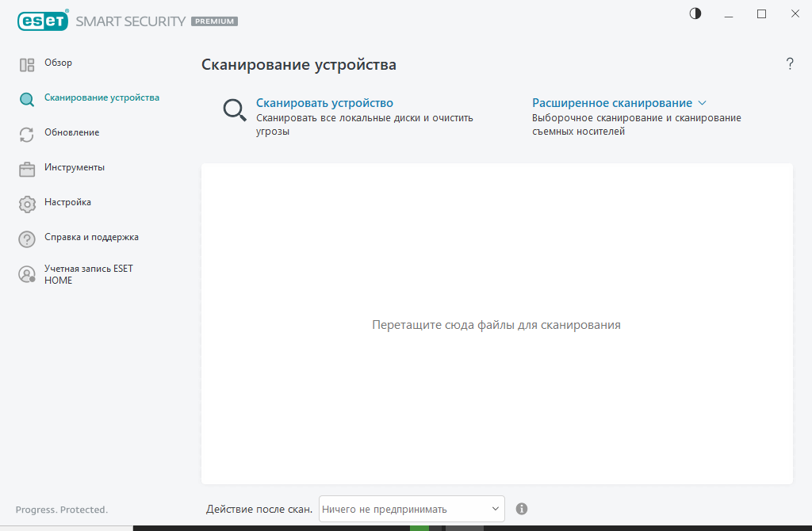
Task: Click the ESET HOME account user icon
Action: (x=27, y=273)
